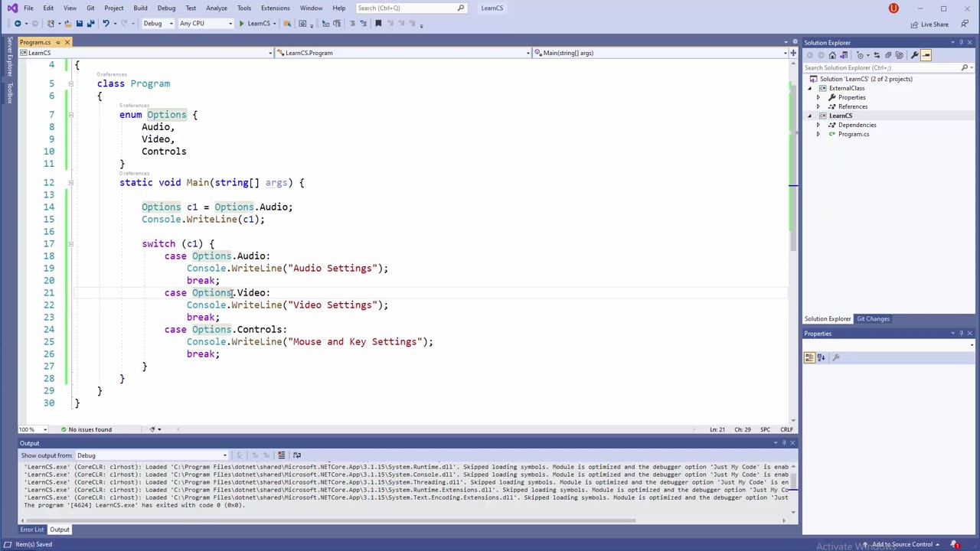The image size is (980, 551).
Task: Toggle Word Wrap in the Output window
Action: click(297, 455)
